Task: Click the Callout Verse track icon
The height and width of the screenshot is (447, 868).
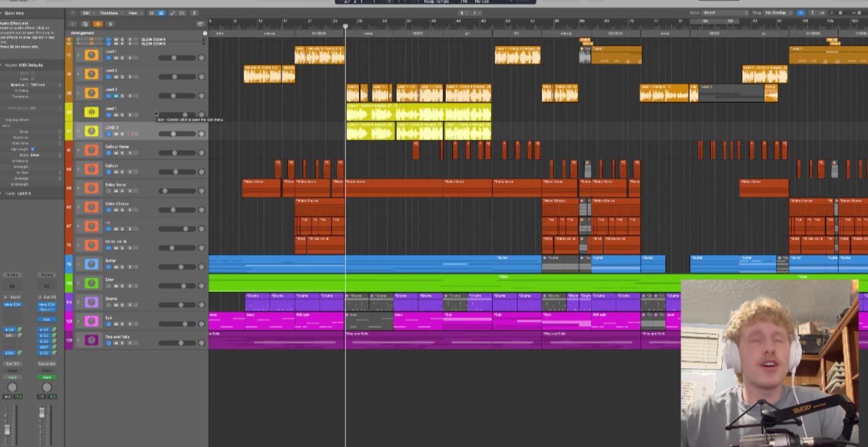Action: pos(92,150)
